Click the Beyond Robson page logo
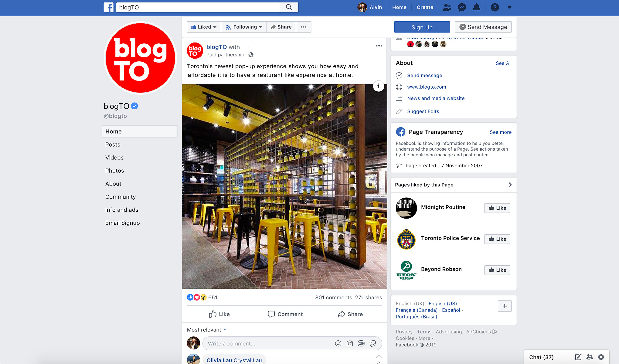 406,270
